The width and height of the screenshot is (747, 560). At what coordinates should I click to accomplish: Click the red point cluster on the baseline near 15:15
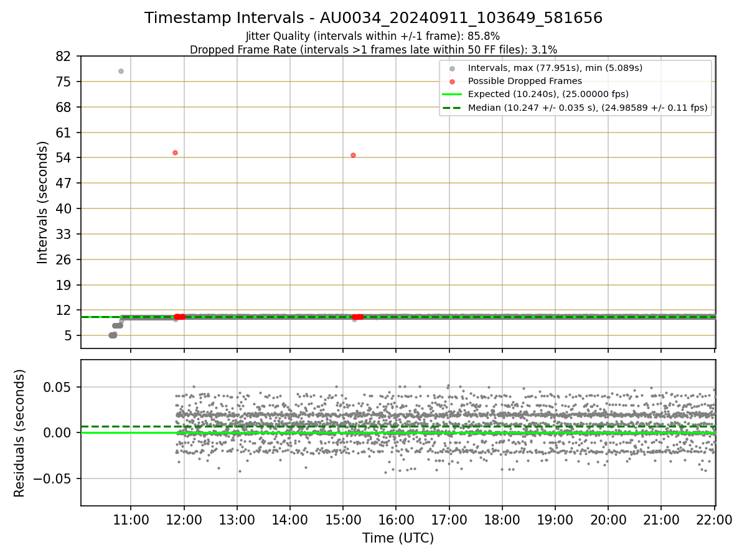click(357, 317)
